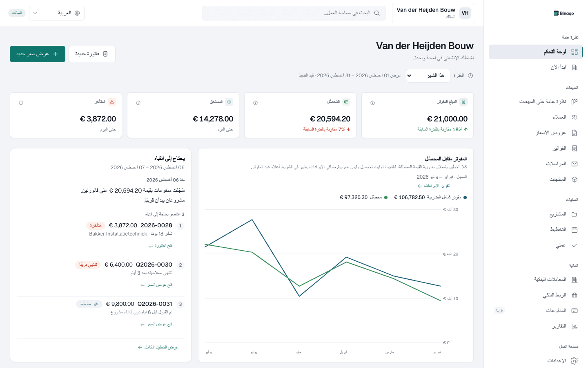Open the المعاملات البنكية transactions icon
The height and width of the screenshot is (368, 588).
pyautogui.click(x=575, y=280)
